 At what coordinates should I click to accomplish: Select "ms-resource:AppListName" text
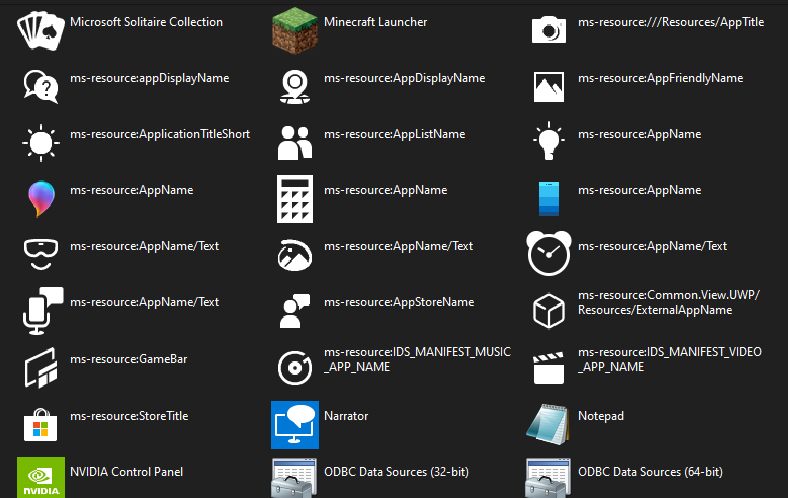pyautogui.click(x=395, y=134)
